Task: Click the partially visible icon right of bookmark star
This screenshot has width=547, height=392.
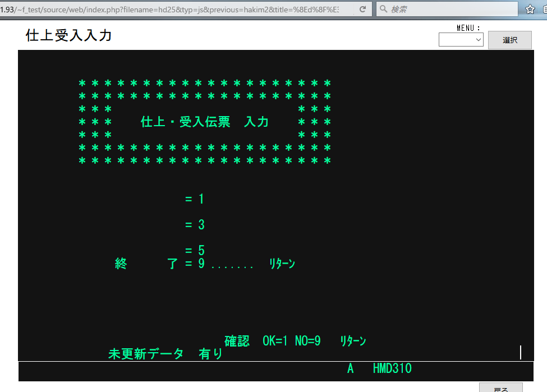Action: coord(544,10)
